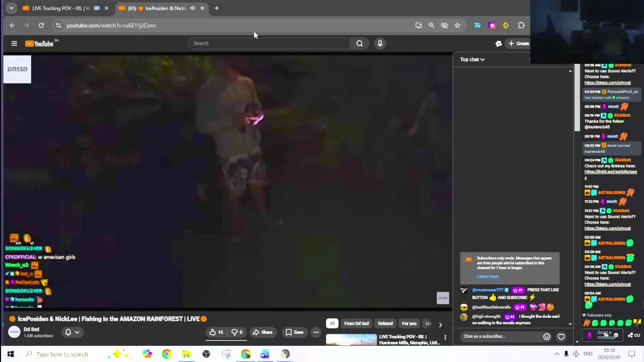Like the video with thumbs up

pyautogui.click(x=216, y=332)
